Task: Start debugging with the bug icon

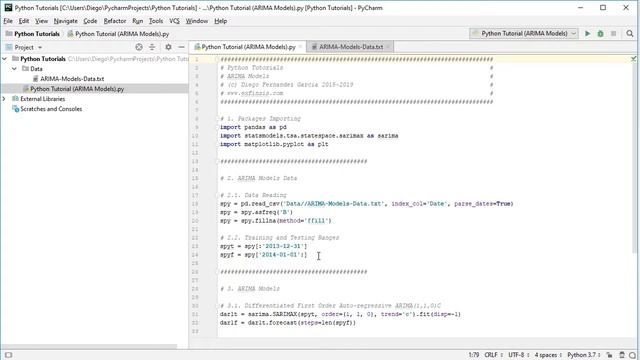Action: [600, 33]
